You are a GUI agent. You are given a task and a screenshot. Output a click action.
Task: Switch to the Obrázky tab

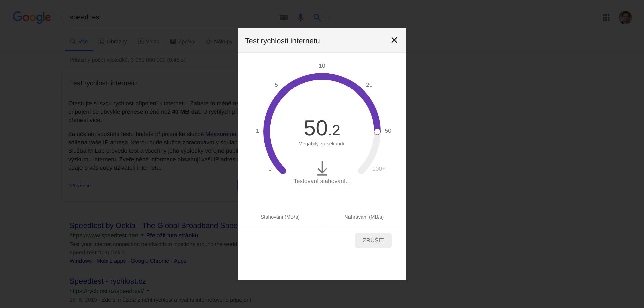tap(113, 42)
